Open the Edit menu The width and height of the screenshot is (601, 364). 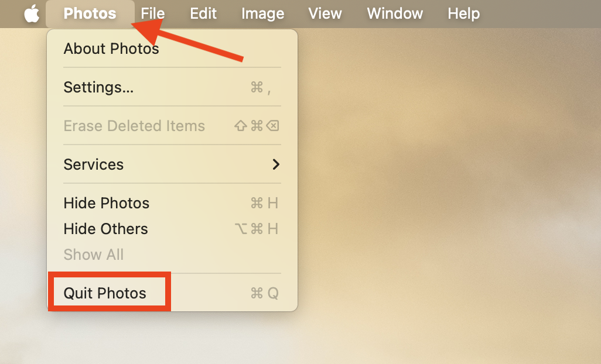coord(203,13)
